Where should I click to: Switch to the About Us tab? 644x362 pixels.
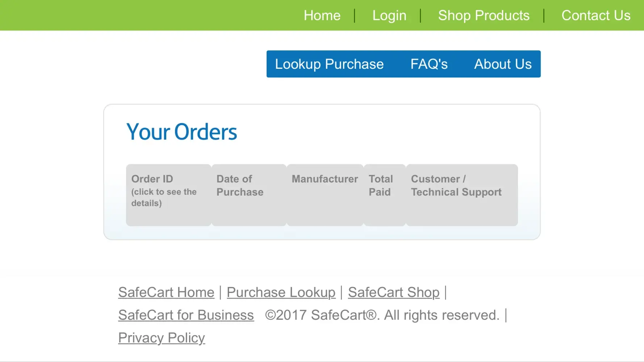(x=503, y=64)
